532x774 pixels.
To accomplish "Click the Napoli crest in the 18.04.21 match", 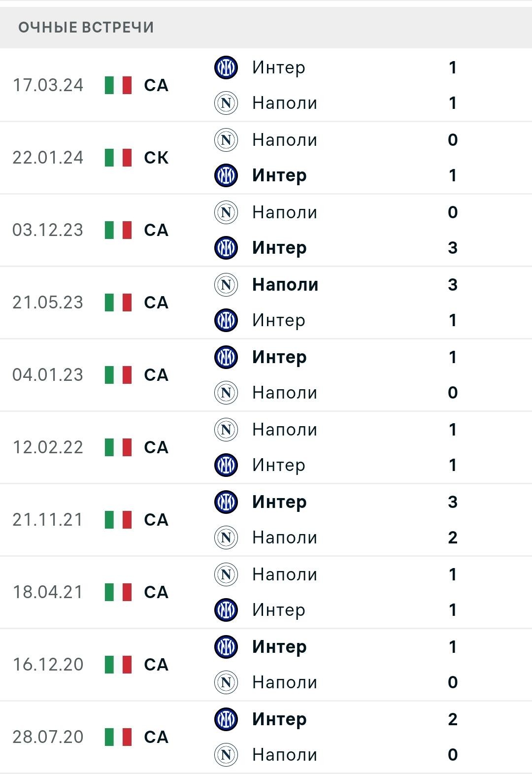I will click(226, 574).
